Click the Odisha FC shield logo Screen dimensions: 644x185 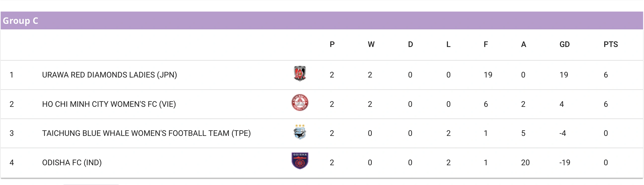point(300,161)
